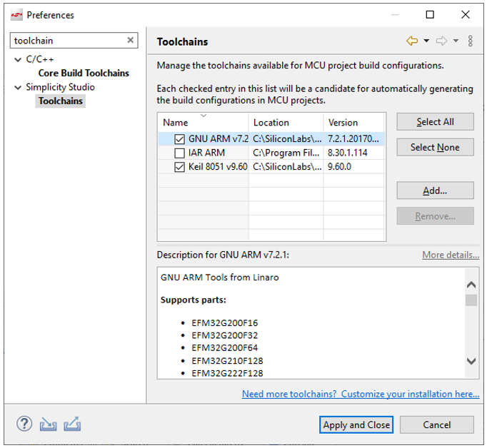This screenshot has width=487, height=448.
Task: Open the view menu (three dots)
Action: tap(471, 41)
